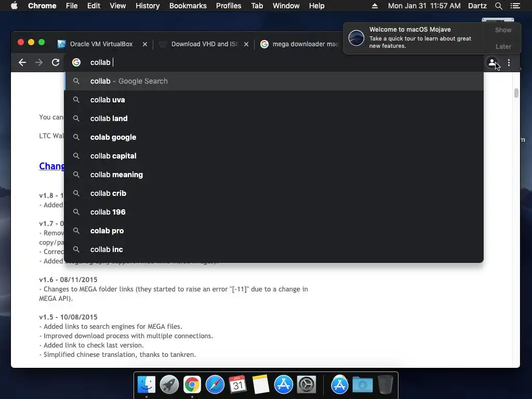Click the 'Welcome to macOS Mojave' notification text
The height and width of the screenshot is (399, 532).
410,30
